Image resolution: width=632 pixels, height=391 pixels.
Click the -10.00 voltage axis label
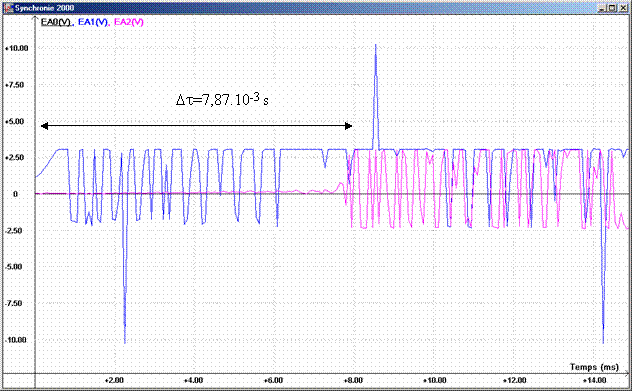pyautogui.click(x=16, y=340)
